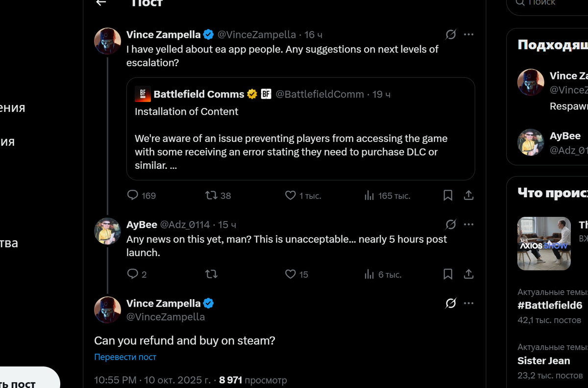Share Vince Zampella's first post
The height and width of the screenshot is (388, 588).
[x=468, y=195]
